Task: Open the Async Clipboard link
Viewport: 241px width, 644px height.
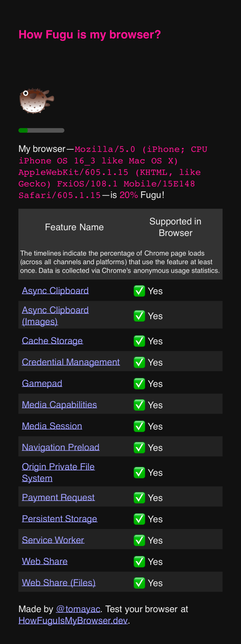Action: point(55,290)
